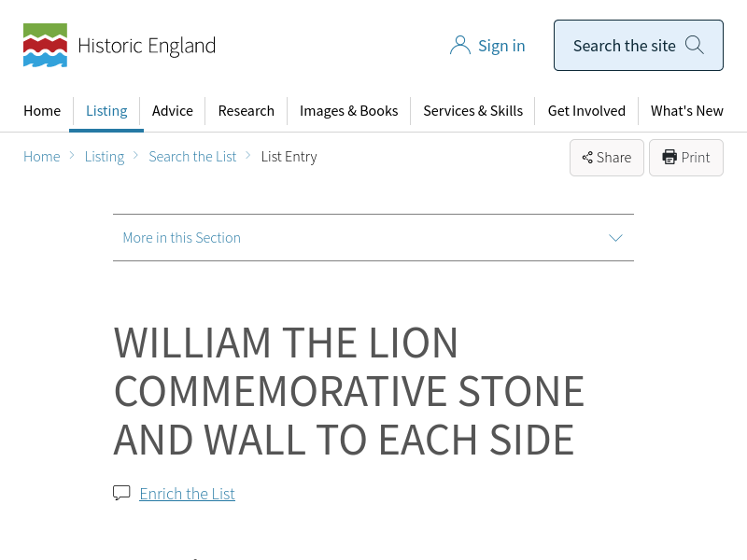Click the Sign in link
This screenshot has width=747, height=560.
(501, 46)
